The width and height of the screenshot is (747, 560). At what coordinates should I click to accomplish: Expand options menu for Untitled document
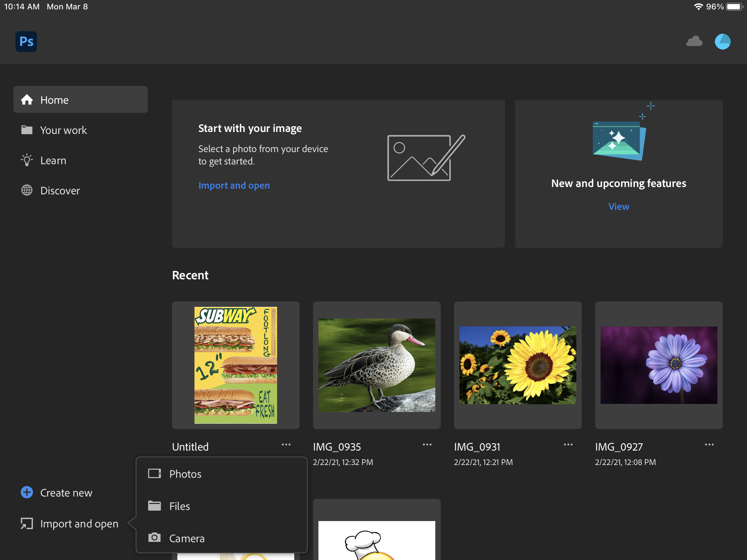286,445
